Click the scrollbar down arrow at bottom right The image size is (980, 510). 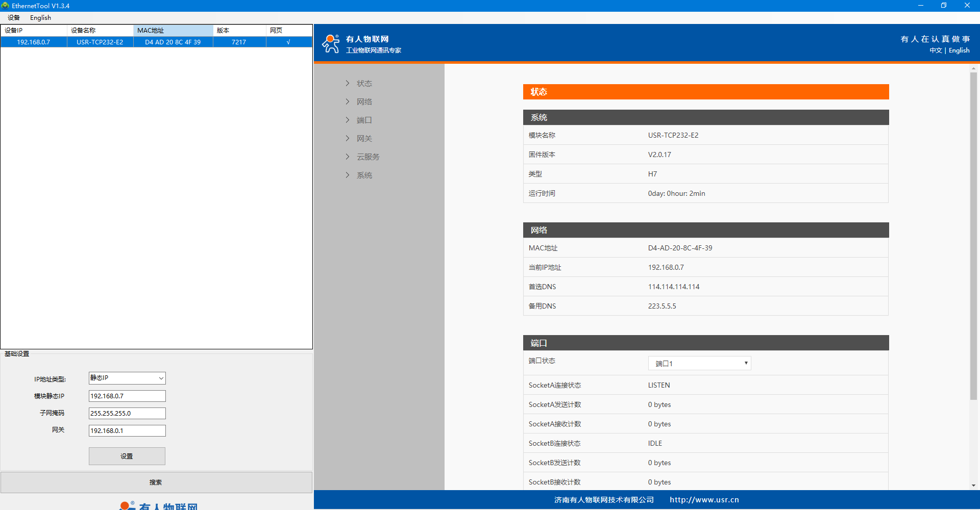(973, 486)
